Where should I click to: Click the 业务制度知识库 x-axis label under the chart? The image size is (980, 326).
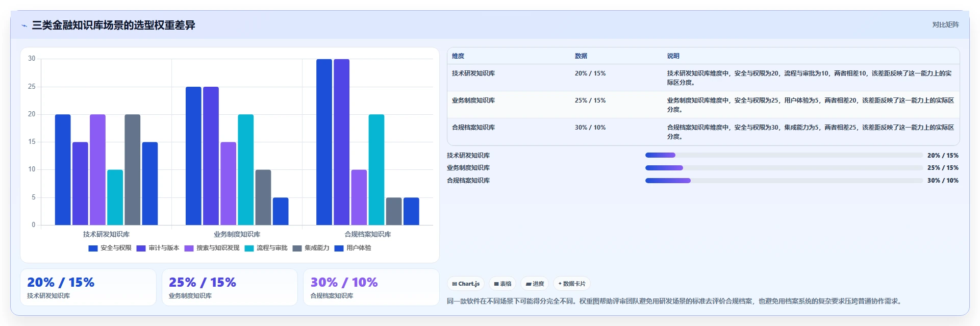pos(237,234)
